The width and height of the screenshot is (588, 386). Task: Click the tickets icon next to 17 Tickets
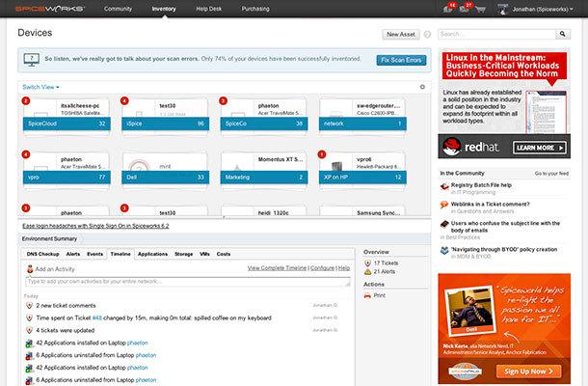click(x=367, y=262)
